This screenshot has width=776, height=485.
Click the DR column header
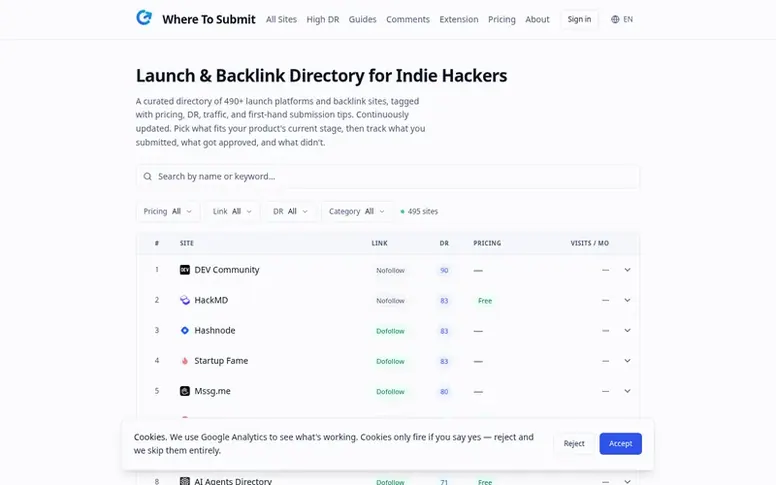tap(444, 243)
